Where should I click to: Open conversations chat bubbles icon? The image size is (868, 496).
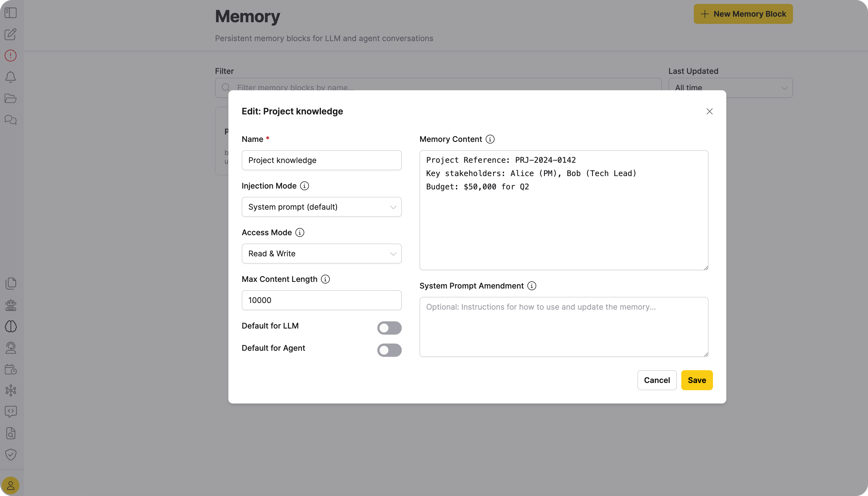(11, 120)
